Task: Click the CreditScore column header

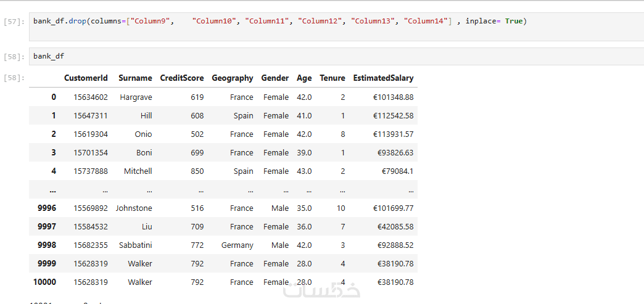Action: (x=181, y=78)
